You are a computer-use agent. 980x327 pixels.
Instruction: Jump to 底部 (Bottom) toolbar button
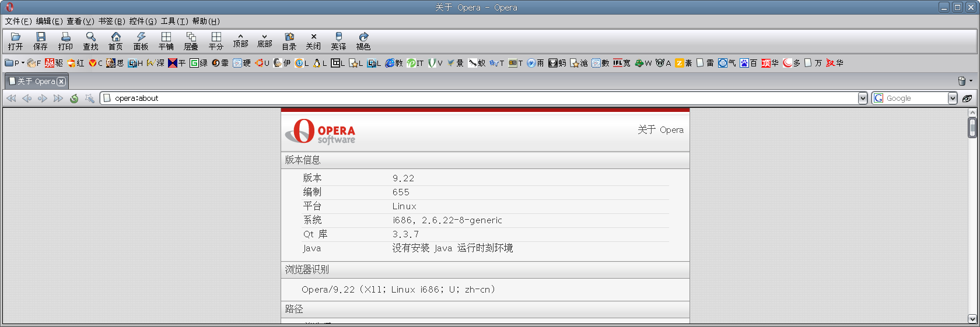[264, 41]
